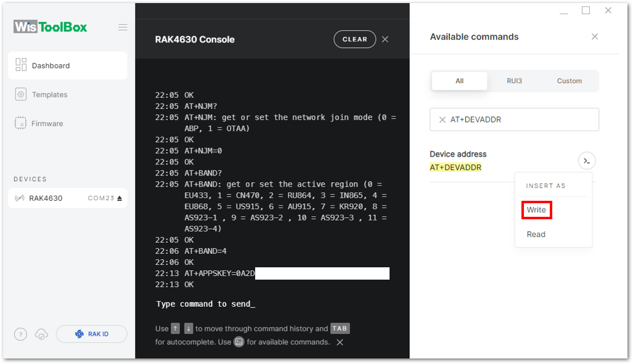
Task: Close the Available commands panel
Action: (x=595, y=37)
